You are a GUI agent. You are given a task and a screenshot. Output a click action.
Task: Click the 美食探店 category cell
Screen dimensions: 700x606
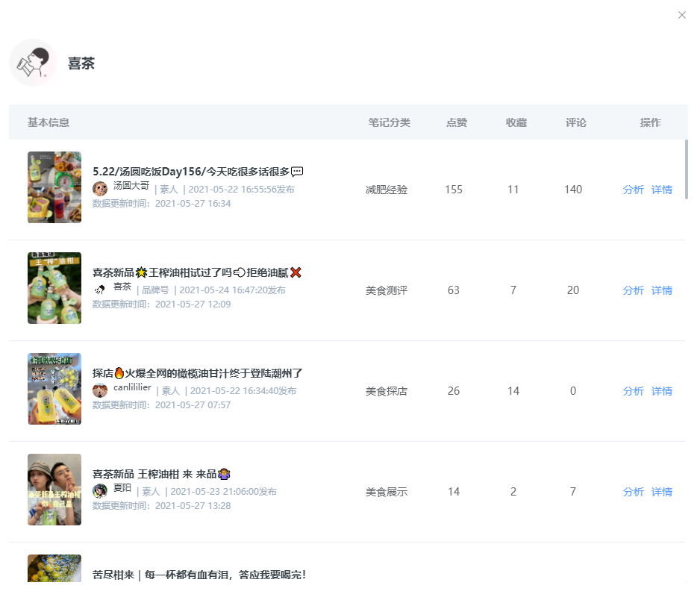[x=387, y=391]
